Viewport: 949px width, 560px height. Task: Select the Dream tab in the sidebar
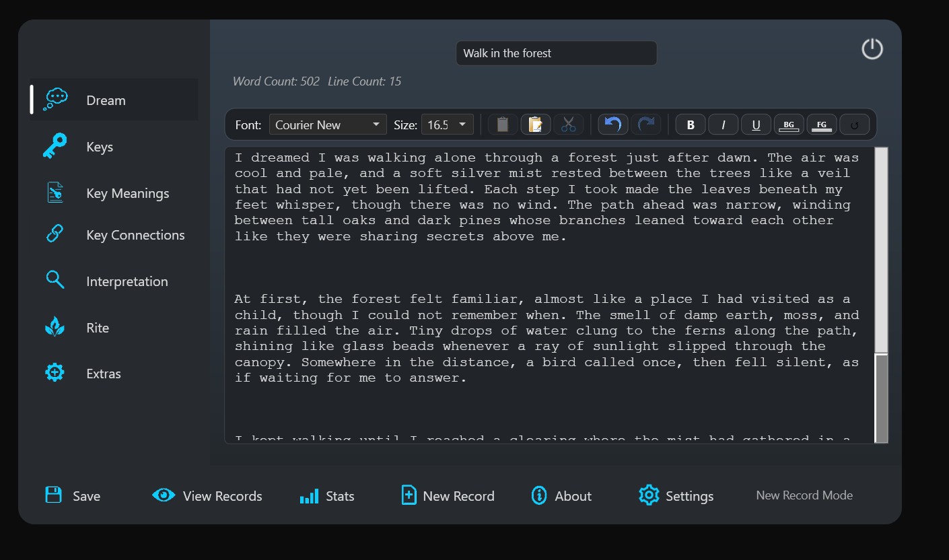[114, 100]
